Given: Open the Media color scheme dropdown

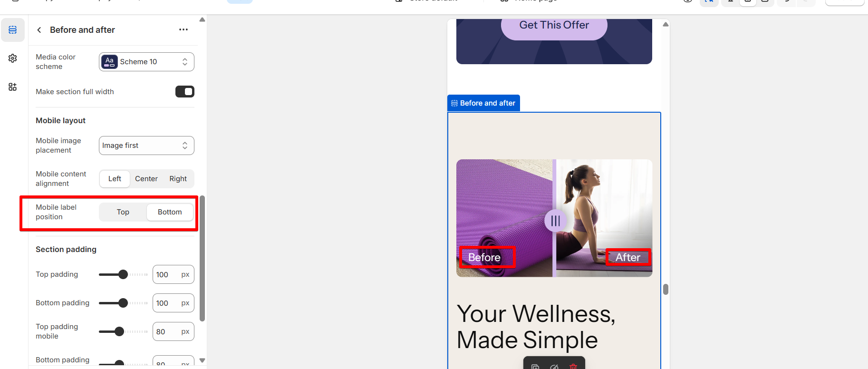Looking at the screenshot, I should click(x=146, y=62).
